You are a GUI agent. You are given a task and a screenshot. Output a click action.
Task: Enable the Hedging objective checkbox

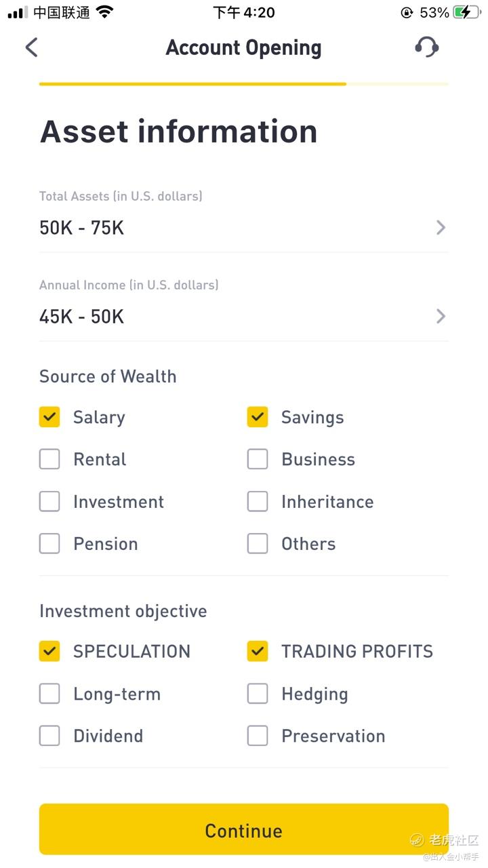258,694
